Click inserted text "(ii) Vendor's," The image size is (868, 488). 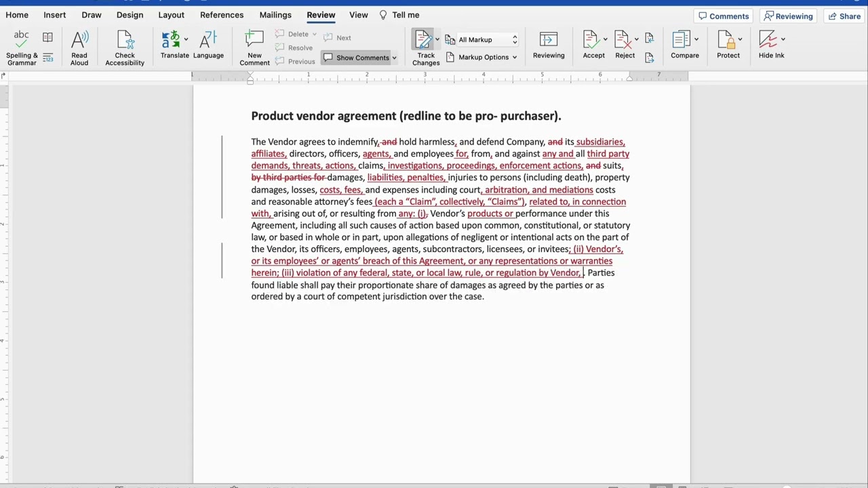597,249
